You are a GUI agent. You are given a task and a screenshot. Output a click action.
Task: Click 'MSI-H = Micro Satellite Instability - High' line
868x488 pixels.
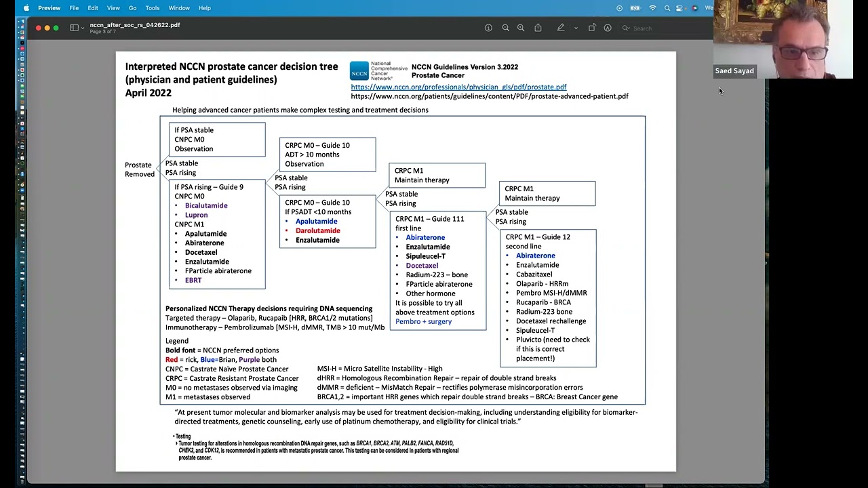tap(380, 369)
